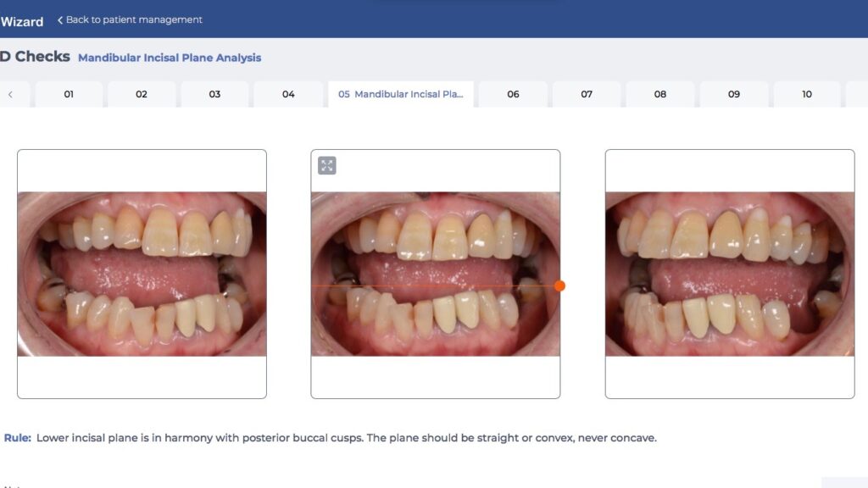This screenshot has width=868, height=488.
Task: Go to tab 10
Action: [x=807, y=94]
